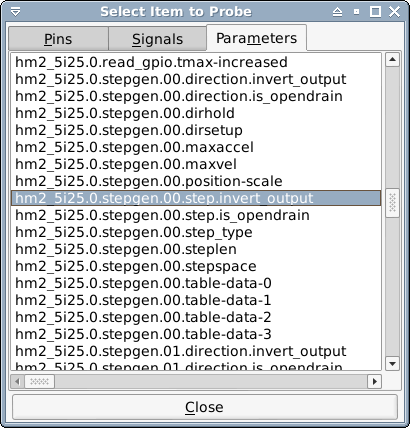
Task: Open the window menu triangle icon
Action: point(15,12)
